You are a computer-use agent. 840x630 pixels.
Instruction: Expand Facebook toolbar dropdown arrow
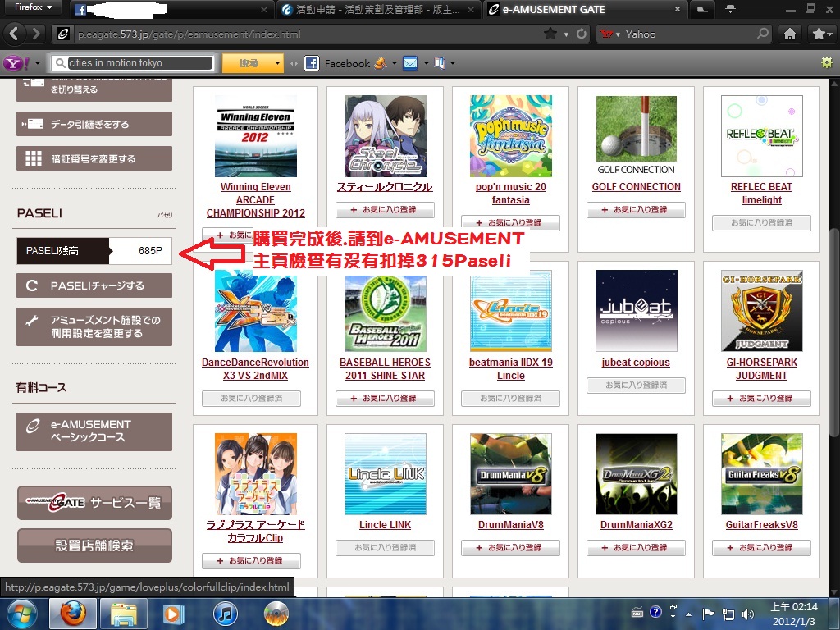(x=394, y=63)
